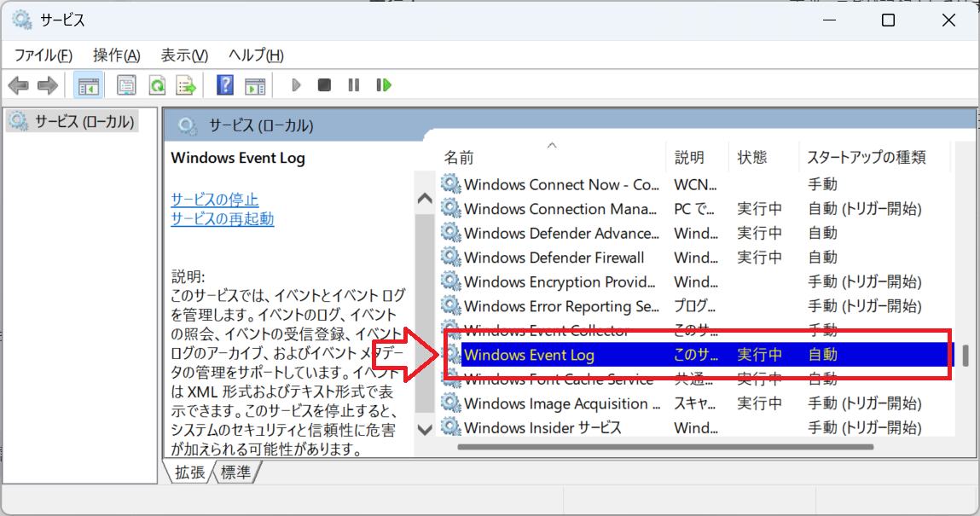980x516 pixels.
Task: Click the Windows Event Log heading in detail pane
Action: pyautogui.click(x=238, y=158)
